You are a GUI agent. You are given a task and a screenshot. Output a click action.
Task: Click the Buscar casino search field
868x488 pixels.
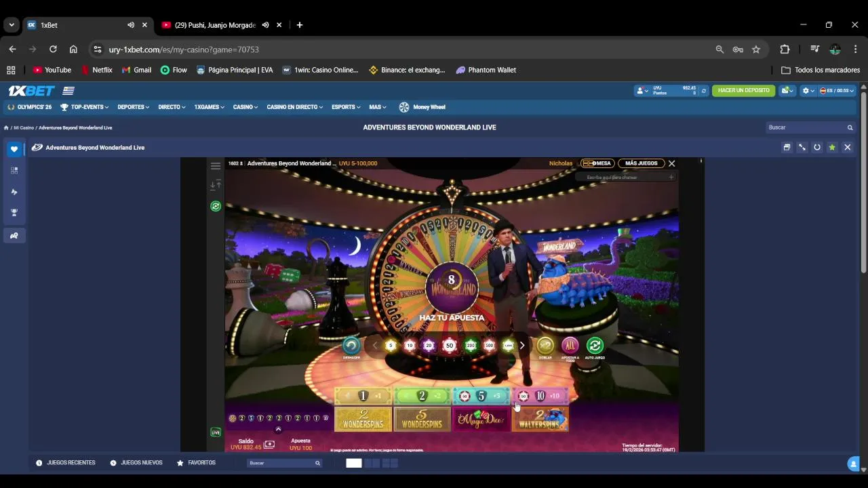point(810,127)
